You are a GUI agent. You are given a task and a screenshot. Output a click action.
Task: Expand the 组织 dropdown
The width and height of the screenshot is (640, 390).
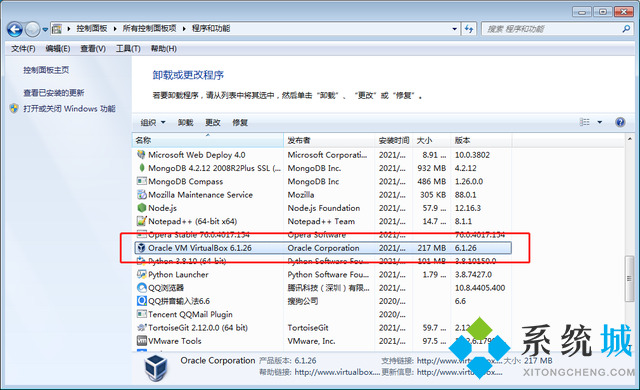coord(153,122)
